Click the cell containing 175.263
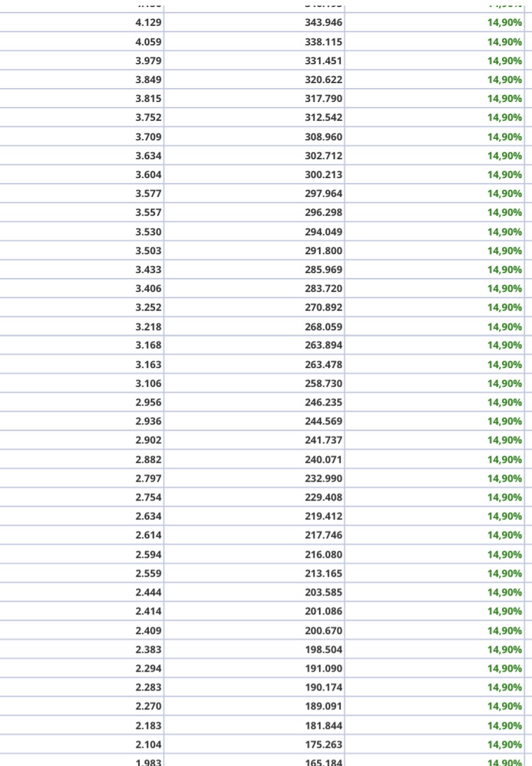 [323, 744]
